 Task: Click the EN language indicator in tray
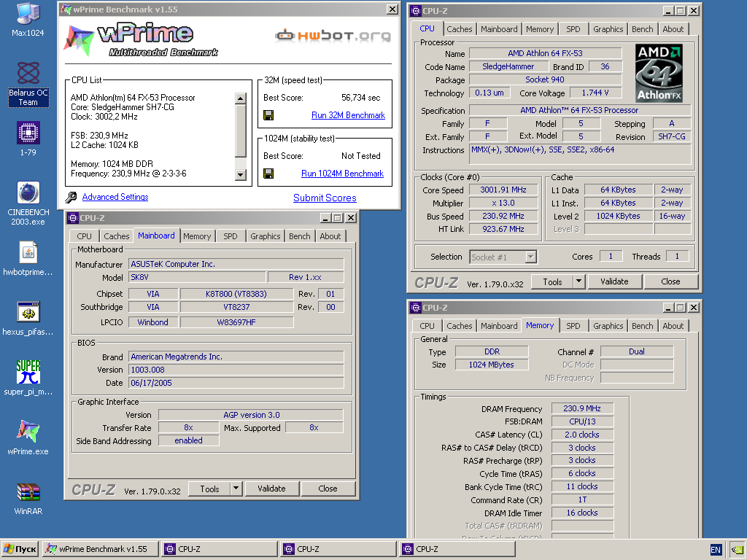pyautogui.click(x=716, y=550)
